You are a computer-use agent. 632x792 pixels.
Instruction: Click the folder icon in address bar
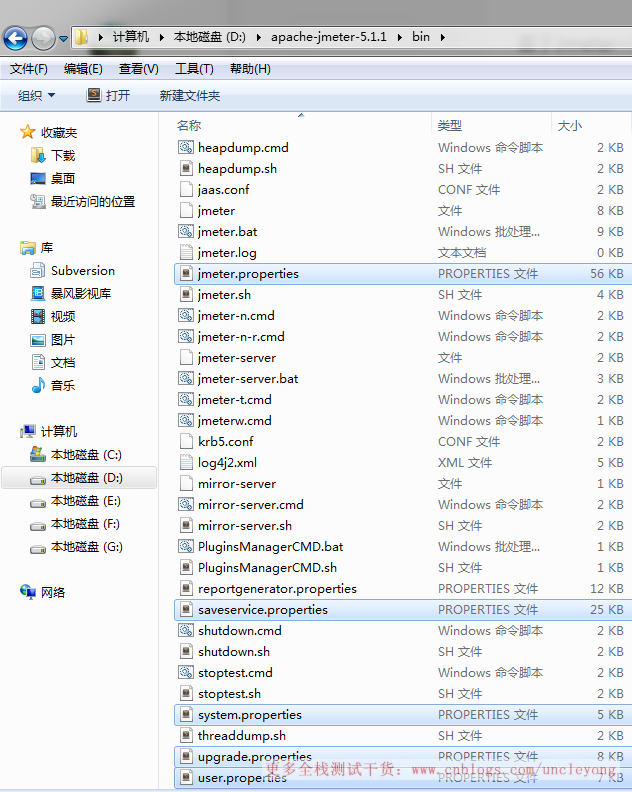click(x=81, y=37)
